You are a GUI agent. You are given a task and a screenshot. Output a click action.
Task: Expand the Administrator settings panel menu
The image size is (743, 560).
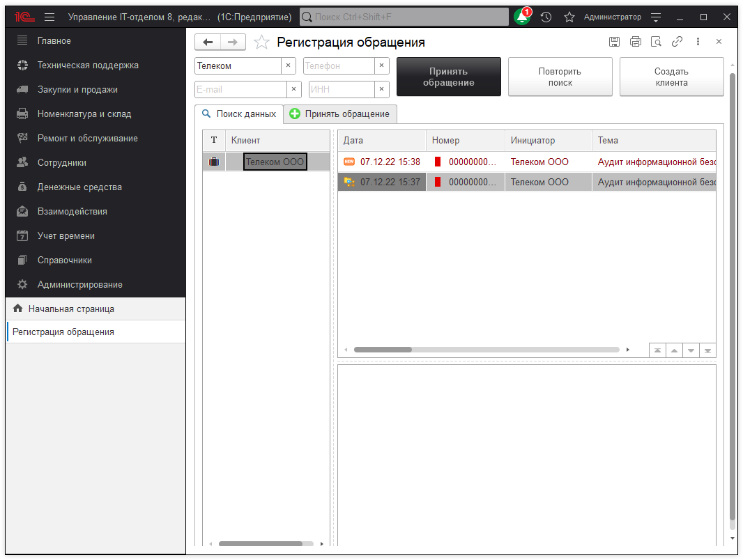[655, 17]
